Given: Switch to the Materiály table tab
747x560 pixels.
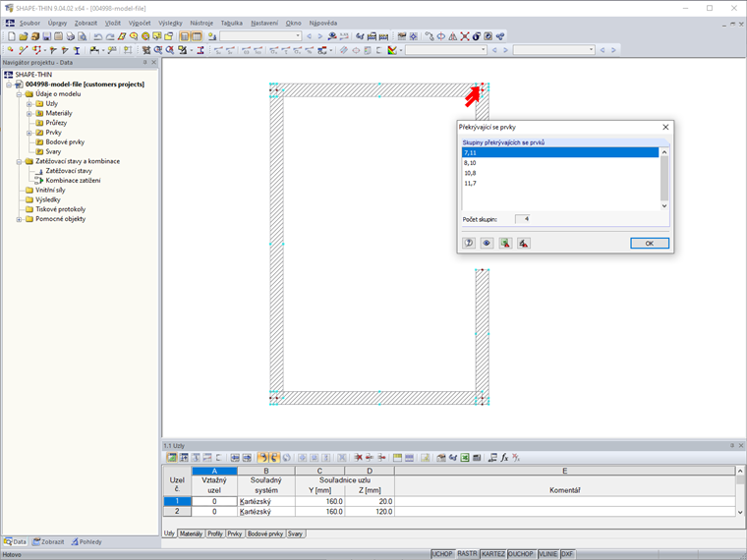Looking at the screenshot, I should tap(191, 533).
